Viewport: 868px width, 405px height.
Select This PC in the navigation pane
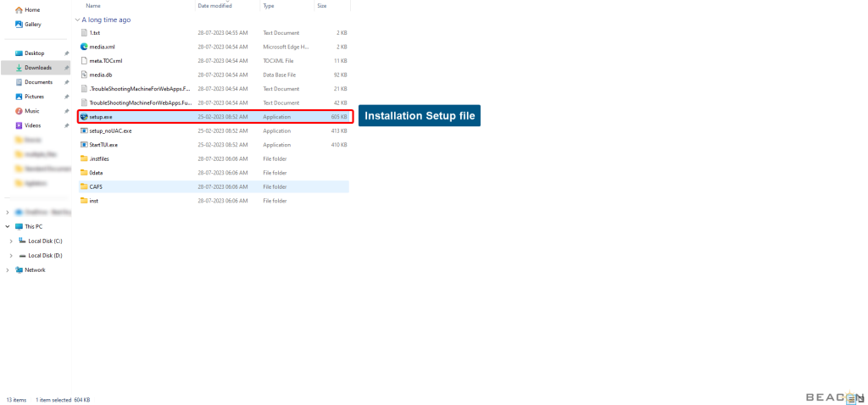coord(33,226)
